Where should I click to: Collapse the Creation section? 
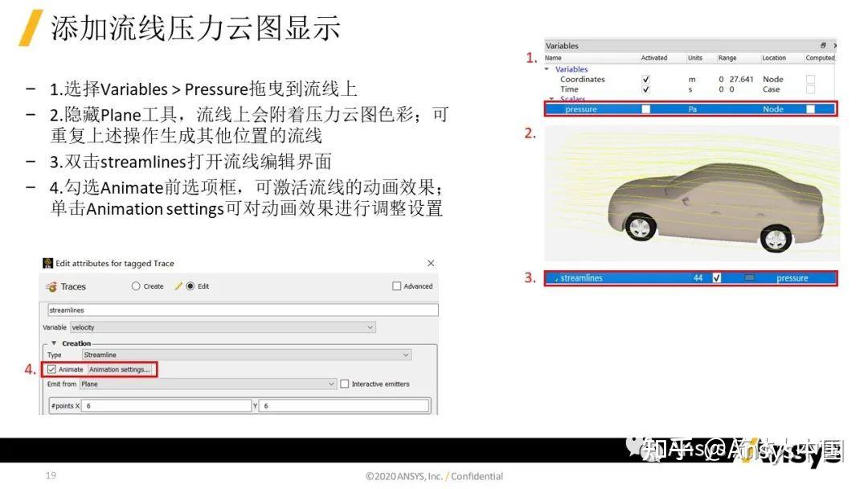coord(54,343)
